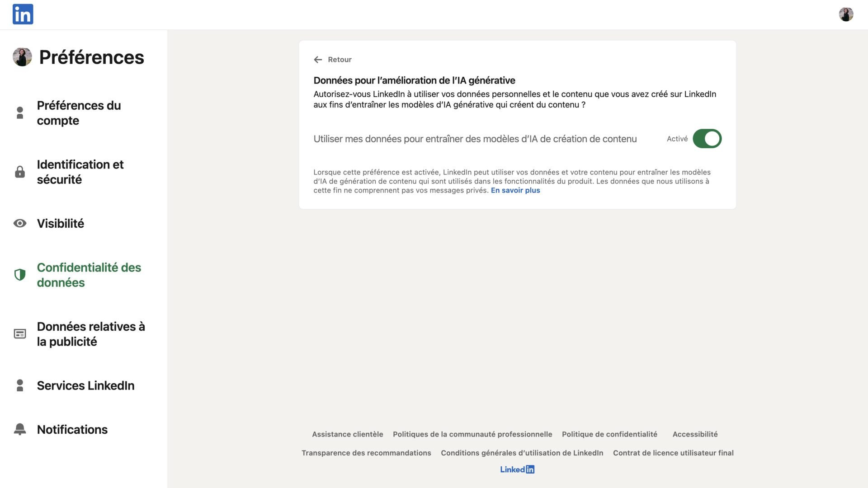868x488 pixels.
Task: Click the LinkedIn logo in top-left corner
Action: pos(23,14)
